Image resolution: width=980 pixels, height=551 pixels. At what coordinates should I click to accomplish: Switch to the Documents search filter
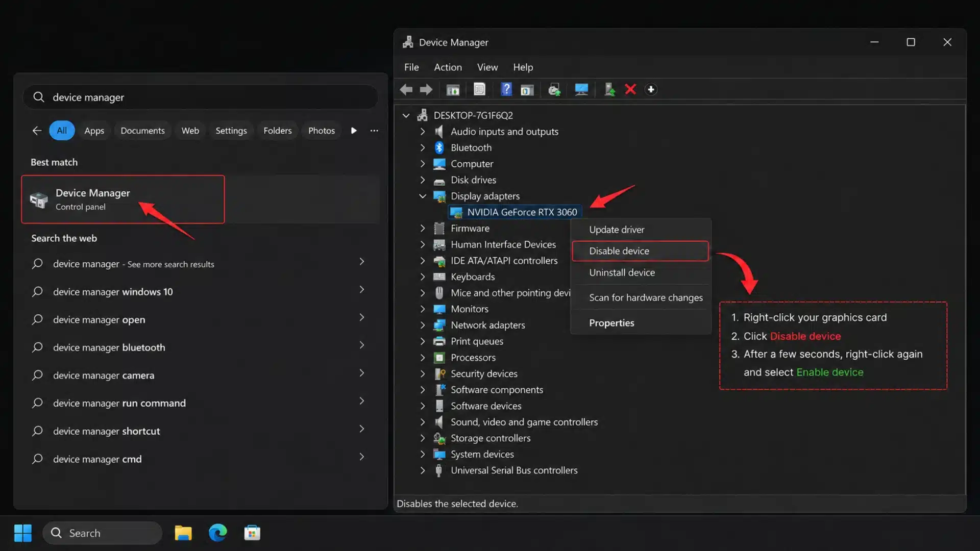click(142, 131)
